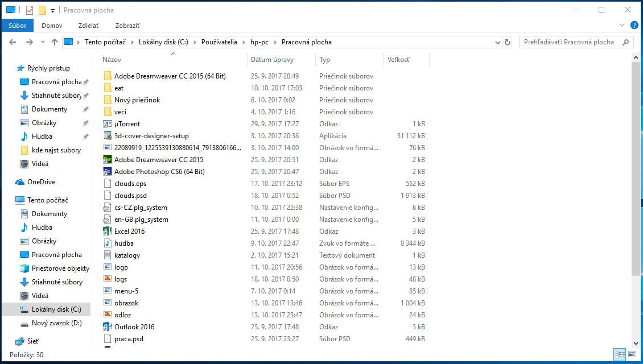643x364 pixels.
Task: Select the praca.psd file name
Action: click(x=129, y=339)
